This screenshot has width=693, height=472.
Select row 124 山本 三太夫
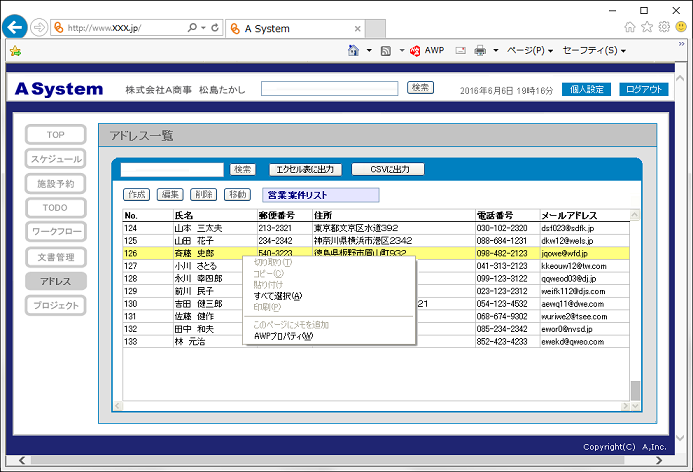pyautogui.click(x=376, y=228)
